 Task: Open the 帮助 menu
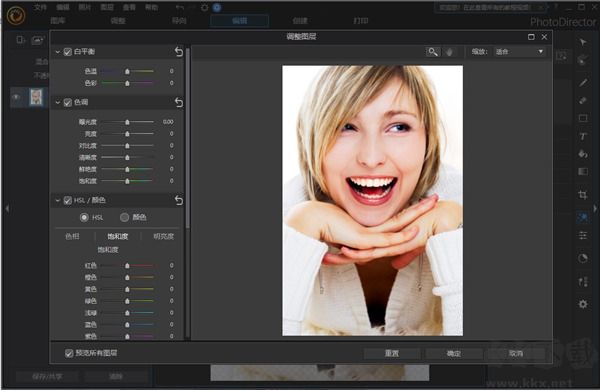click(152, 7)
